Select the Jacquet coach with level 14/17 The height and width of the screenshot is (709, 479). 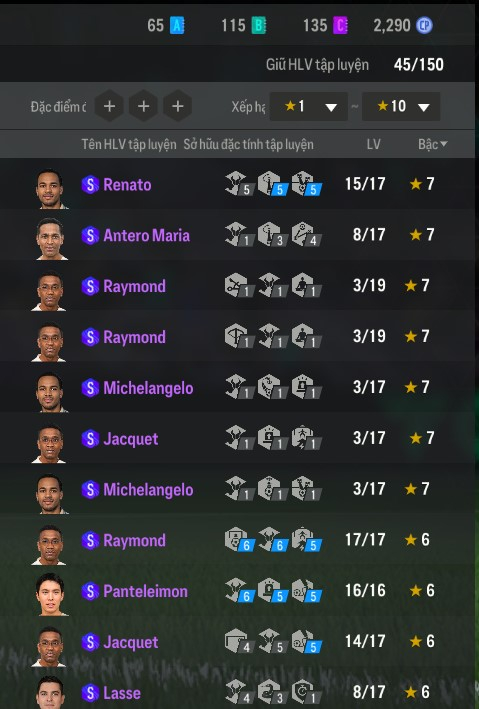[x=237, y=641]
